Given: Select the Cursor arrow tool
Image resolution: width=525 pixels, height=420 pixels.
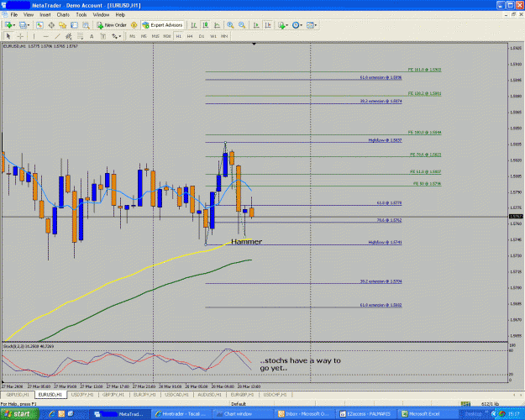Looking at the screenshot, I should coord(8,36).
